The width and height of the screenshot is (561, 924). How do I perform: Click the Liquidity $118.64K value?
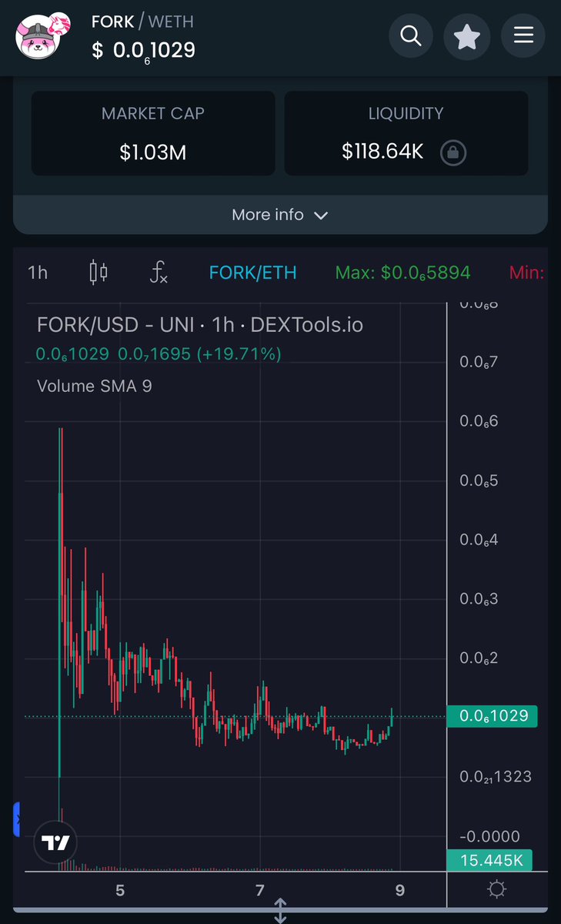click(382, 152)
